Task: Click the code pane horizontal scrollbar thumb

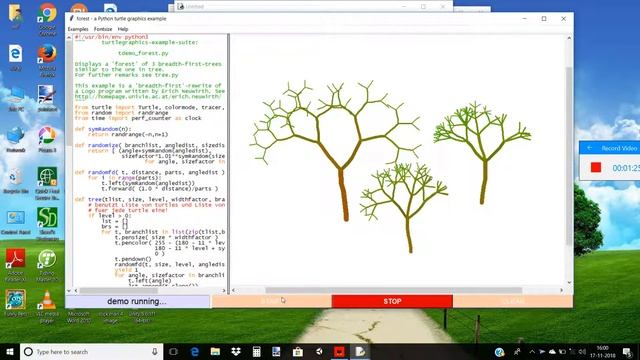Action: tap(118, 291)
